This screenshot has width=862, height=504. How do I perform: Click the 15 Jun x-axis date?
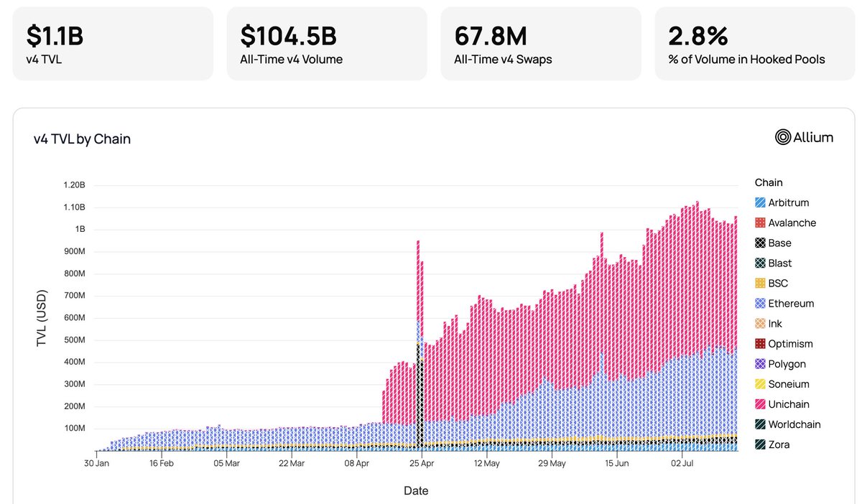click(x=617, y=463)
